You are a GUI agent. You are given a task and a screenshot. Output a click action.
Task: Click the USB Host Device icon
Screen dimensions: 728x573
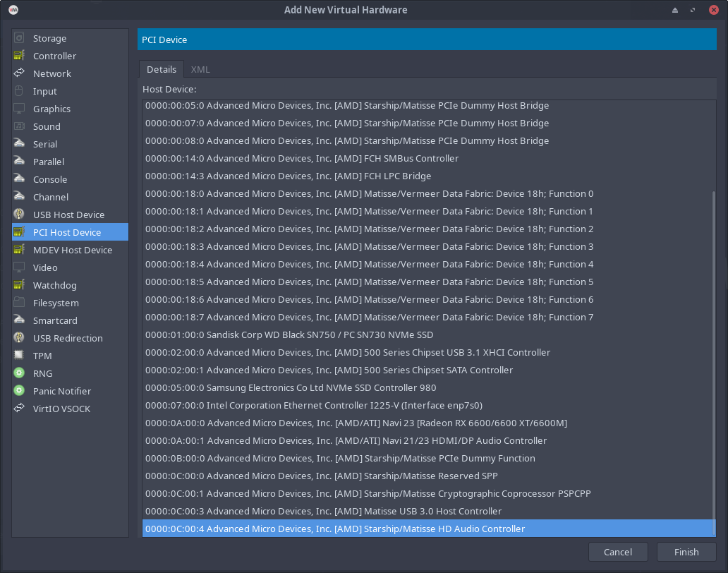[x=19, y=215]
